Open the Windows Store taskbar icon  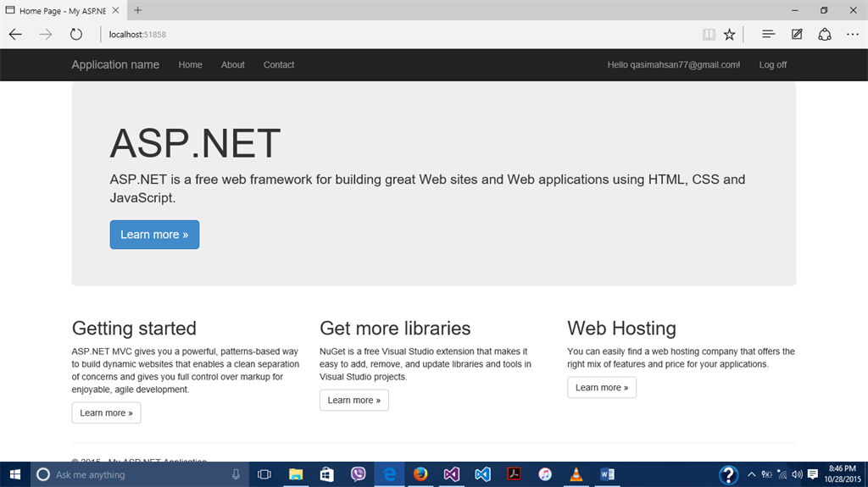pyautogui.click(x=326, y=474)
